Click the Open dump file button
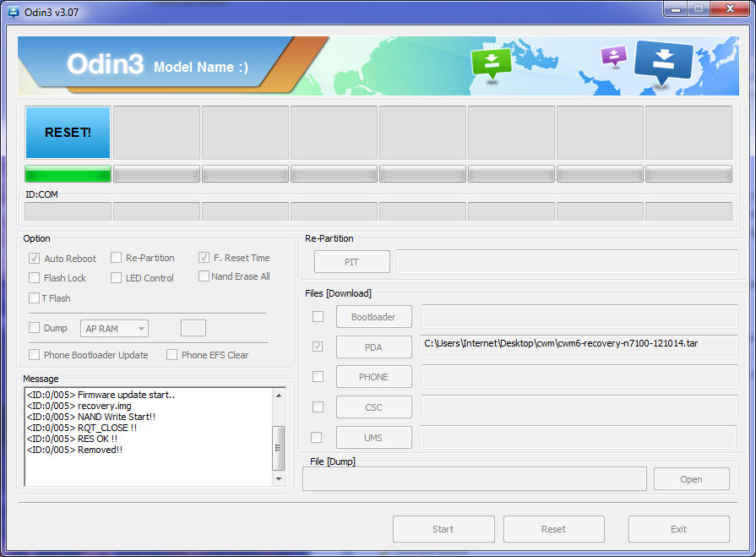Viewport: 756px width, 557px height. [692, 479]
